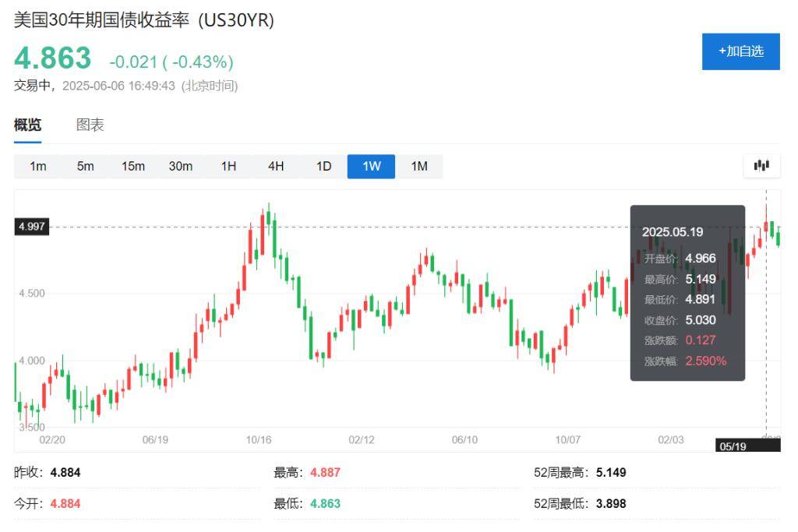
Task: Click the active 1W timeframe button
Action: click(371, 166)
